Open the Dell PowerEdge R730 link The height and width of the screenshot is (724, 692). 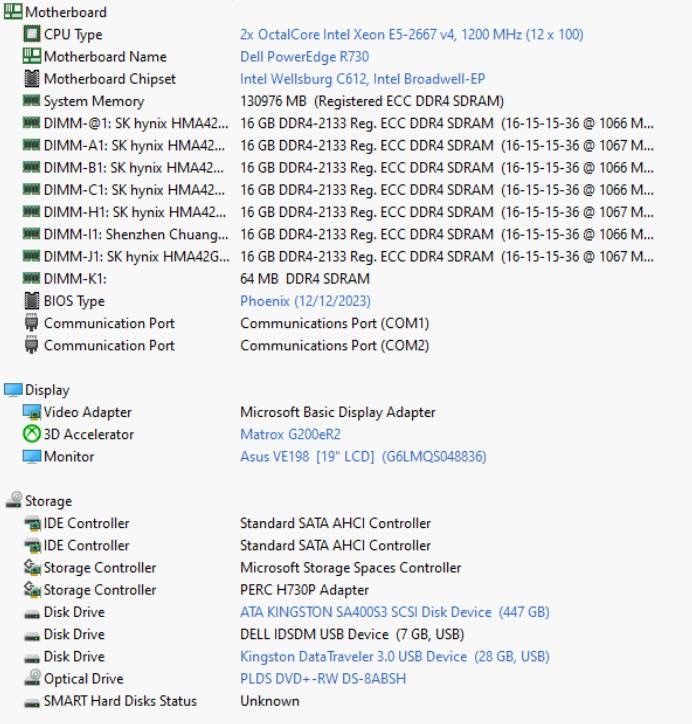tap(304, 57)
